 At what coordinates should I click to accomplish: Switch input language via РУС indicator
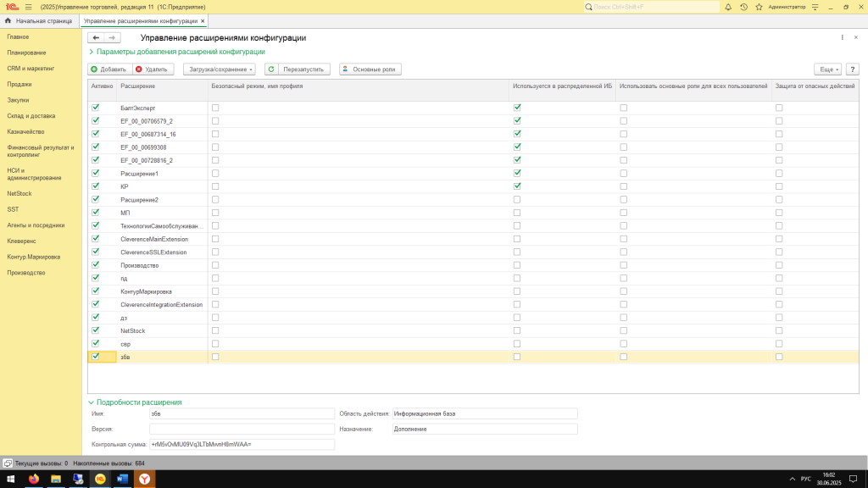806,480
